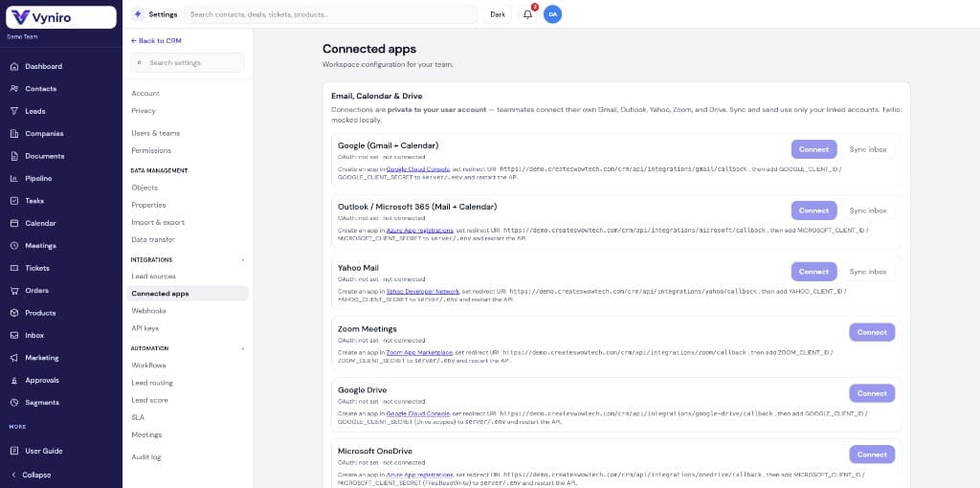
Task: Select the Companies building icon
Action: 14,134
